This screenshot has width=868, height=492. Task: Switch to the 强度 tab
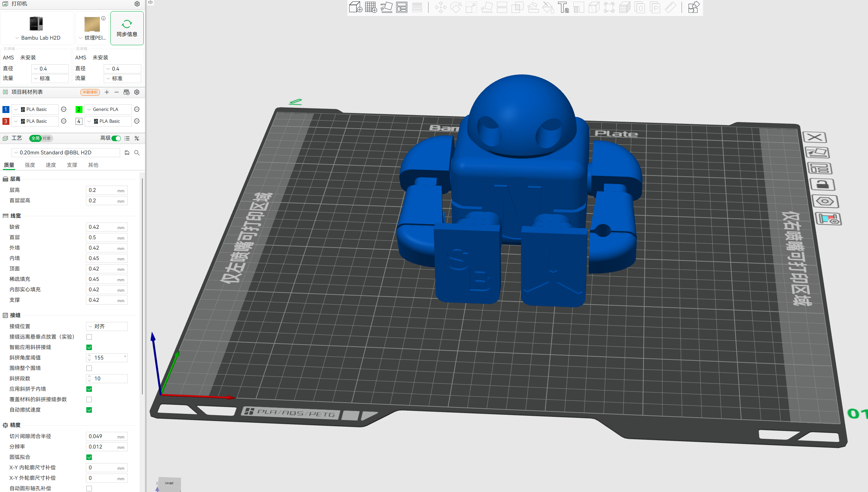[x=30, y=165]
